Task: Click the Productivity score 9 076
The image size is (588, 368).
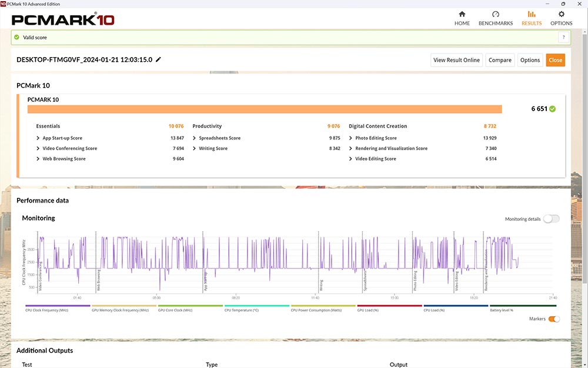Action: (x=334, y=126)
